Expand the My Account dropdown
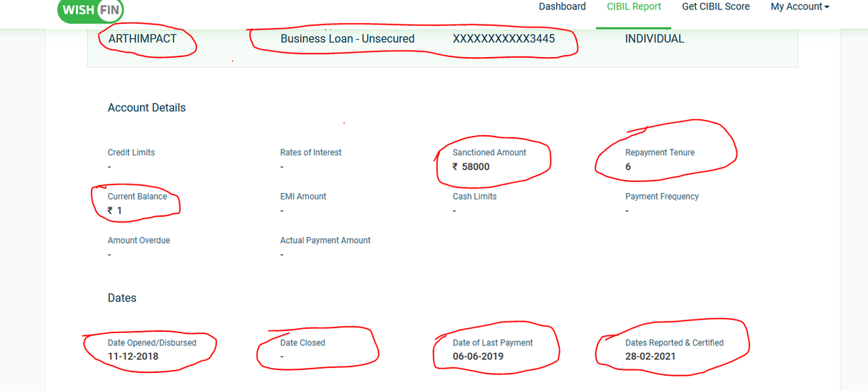Screen dimensions: 868x391 pos(800,7)
